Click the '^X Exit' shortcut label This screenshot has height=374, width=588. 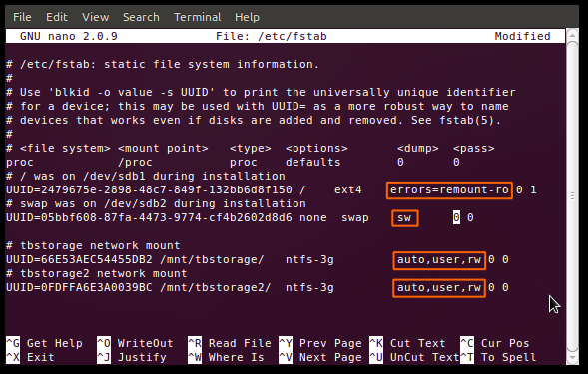pos(30,357)
